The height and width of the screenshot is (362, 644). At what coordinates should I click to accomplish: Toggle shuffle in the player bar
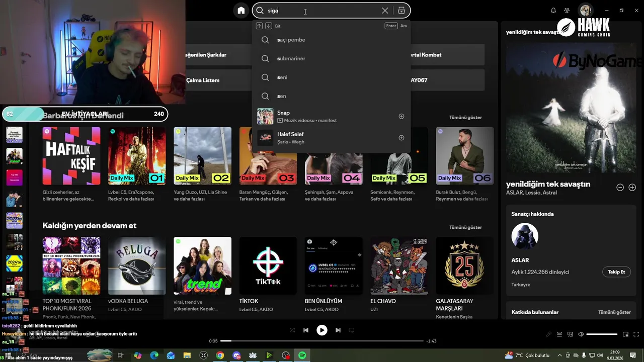tap(292, 330)
